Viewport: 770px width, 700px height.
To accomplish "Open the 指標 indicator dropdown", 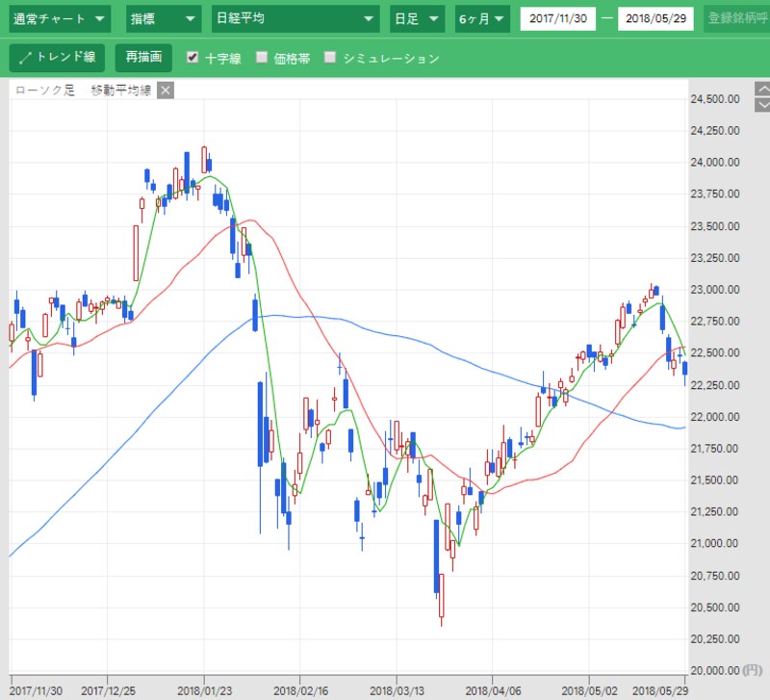I will 164,19.
